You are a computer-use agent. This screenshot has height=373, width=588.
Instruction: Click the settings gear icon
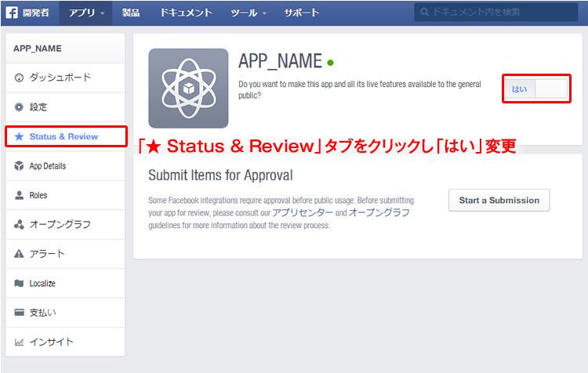[19, 107]
